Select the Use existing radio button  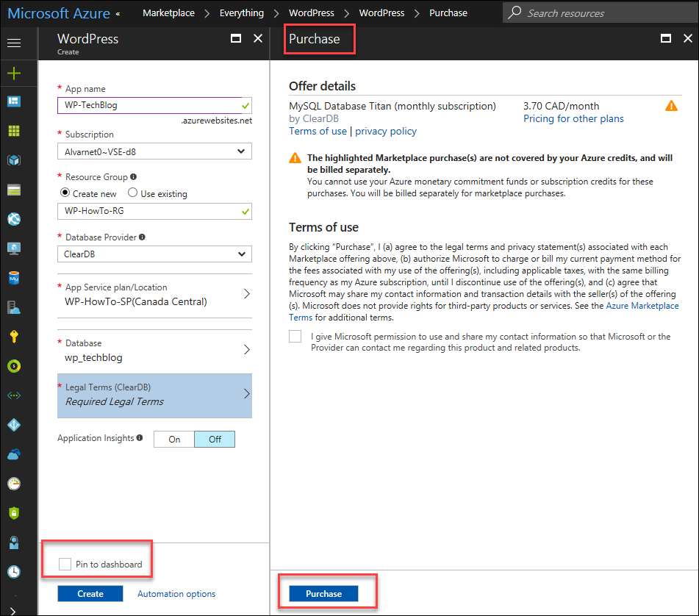pos(132,193)
